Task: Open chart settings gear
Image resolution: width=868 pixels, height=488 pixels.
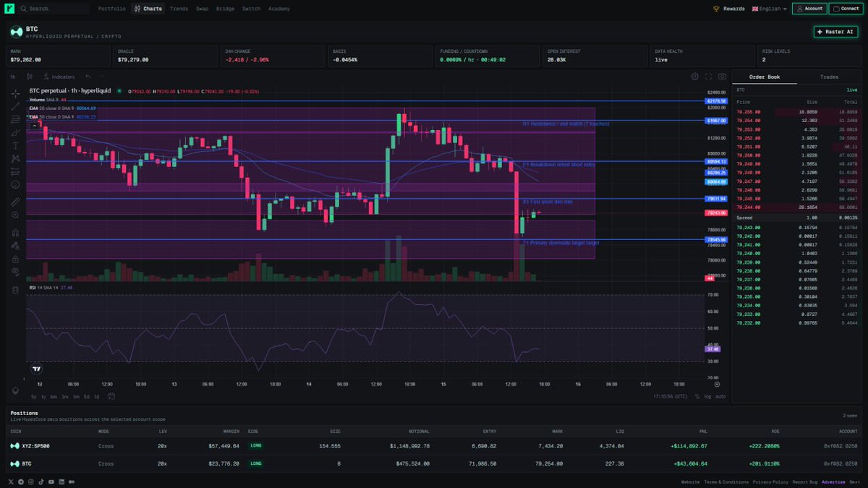Action: pos(695,76)
